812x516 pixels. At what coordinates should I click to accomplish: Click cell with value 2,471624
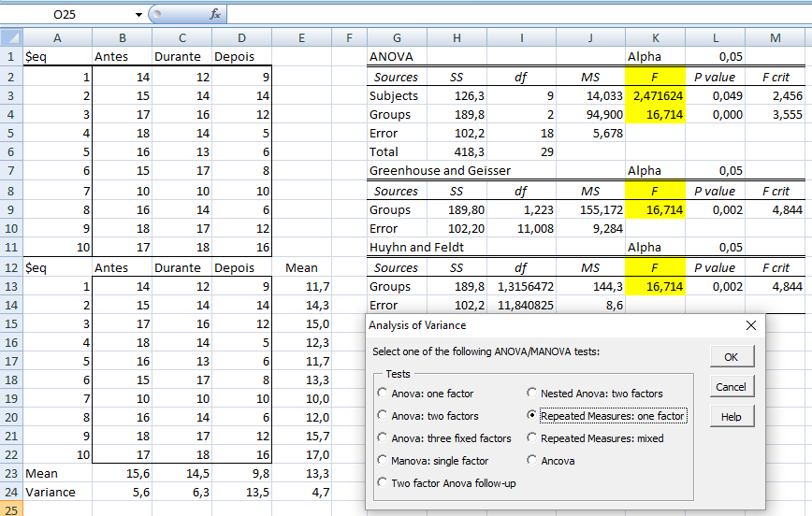[656, 95]
